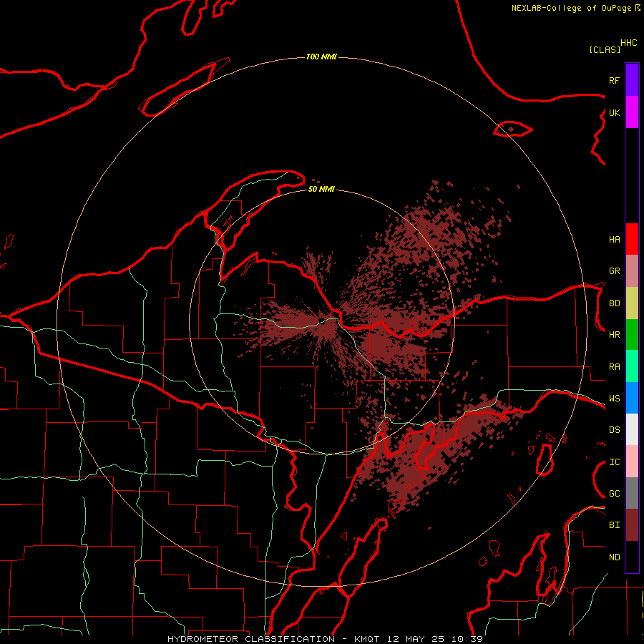Viewport: 644px width, 644px height.
Task: Click the DS legend label
Action: [x=614, y=430]
